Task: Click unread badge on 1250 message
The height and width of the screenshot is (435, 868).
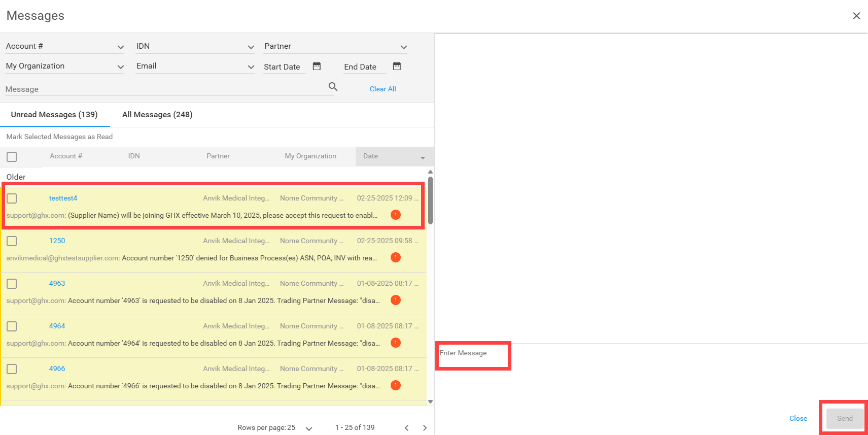Action: click(396, 257)
